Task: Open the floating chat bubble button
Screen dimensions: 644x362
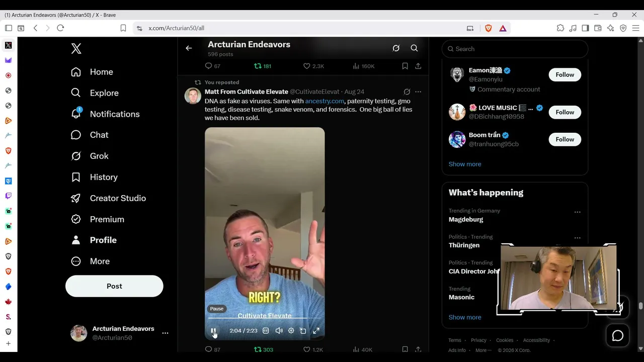Action: tap(617, 336)
